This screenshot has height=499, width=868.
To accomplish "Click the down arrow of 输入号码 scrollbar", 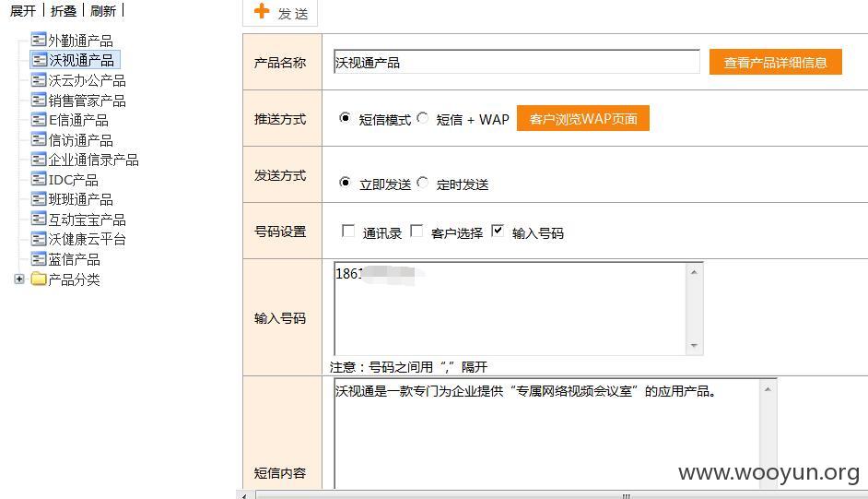I will [x=694, y=346].
